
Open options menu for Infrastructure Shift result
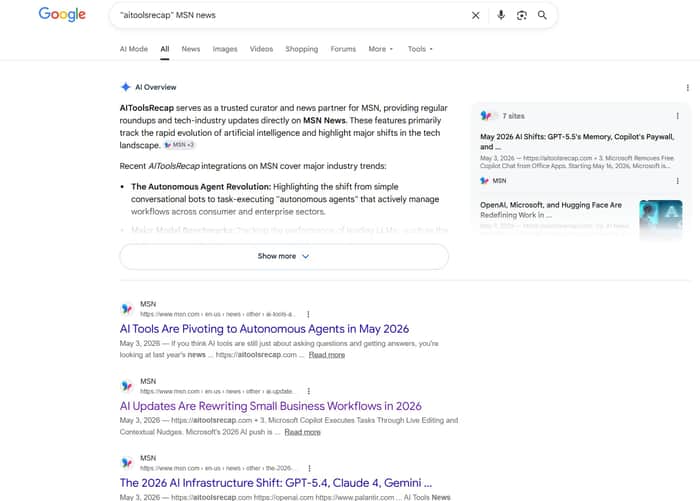(x=309, y=468)
